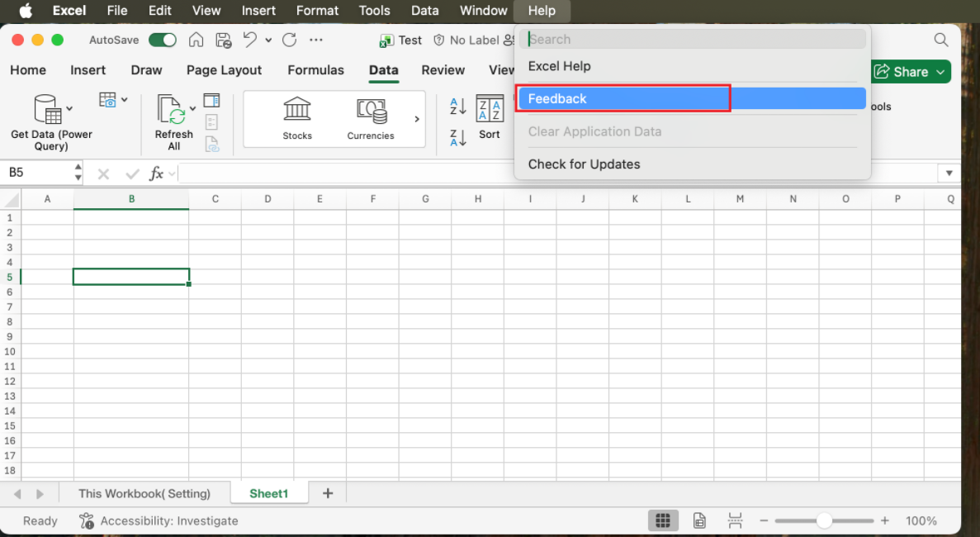Click the select-all corner of the grid
The image size is (980, 537).
[11, 199]
